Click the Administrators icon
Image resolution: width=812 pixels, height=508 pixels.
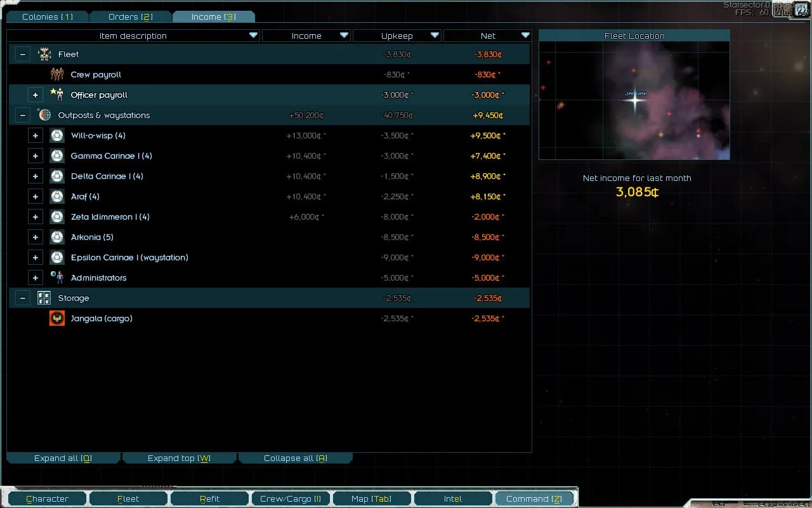click(x=57, y=277)
